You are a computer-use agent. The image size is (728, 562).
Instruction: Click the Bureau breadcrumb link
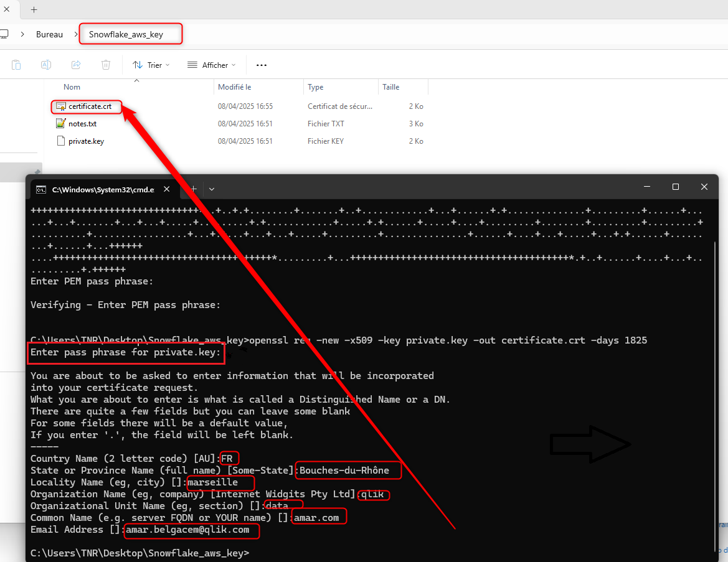coord(49,34)
